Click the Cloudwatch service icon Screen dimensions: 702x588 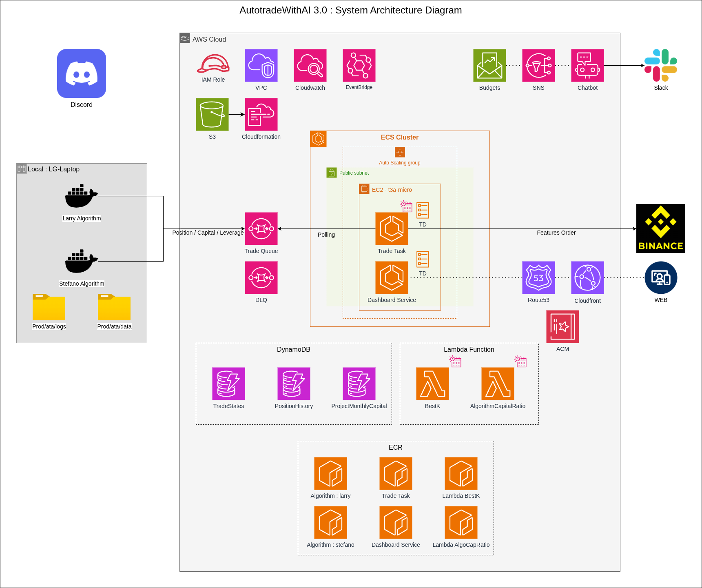[310, 65]
